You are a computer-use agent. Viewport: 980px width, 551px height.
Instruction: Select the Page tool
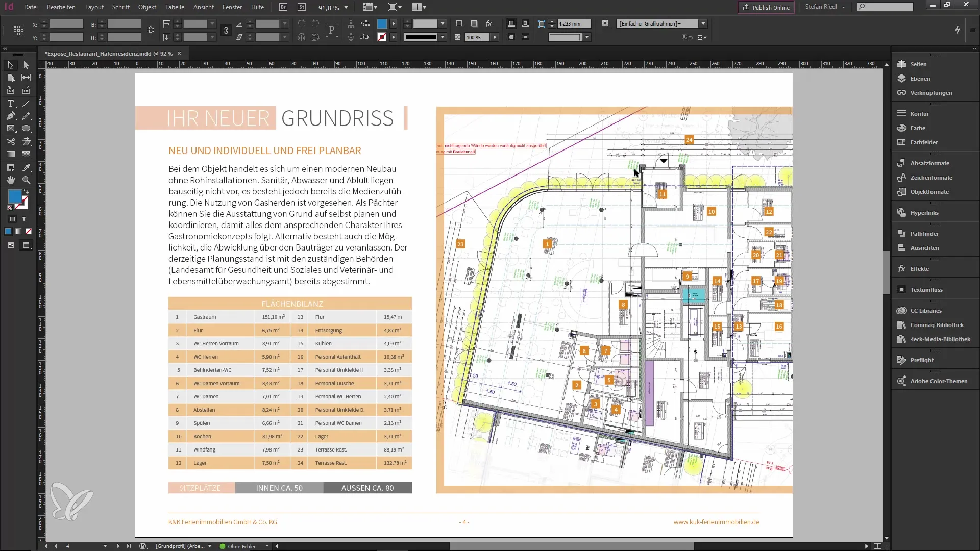[x=11, y=78]
